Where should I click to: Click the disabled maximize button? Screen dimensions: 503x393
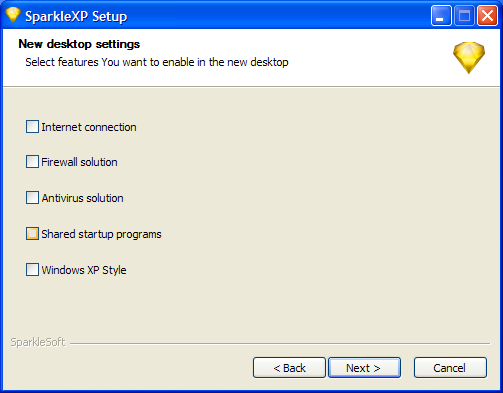coord(464,16)
